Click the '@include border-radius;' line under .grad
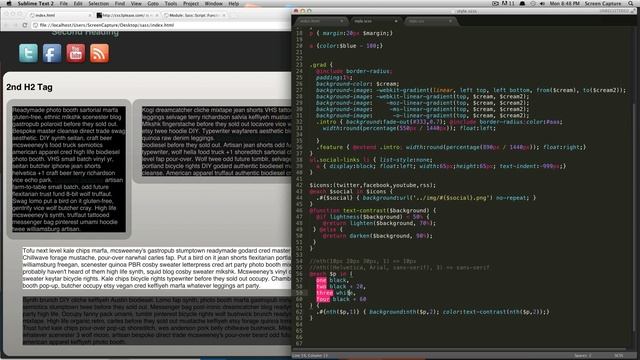The image size is (640, 360). [353, 71]
